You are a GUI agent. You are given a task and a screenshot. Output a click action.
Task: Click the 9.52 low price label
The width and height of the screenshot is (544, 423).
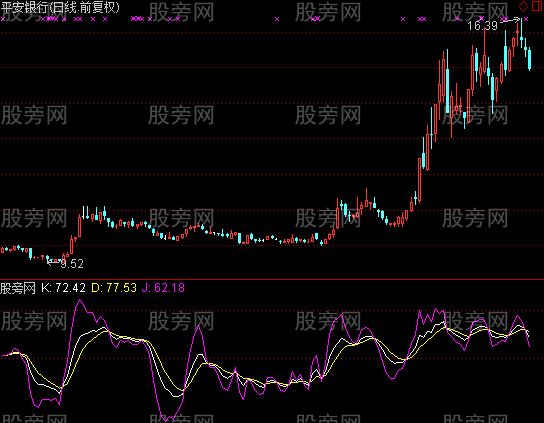[72, 264]
